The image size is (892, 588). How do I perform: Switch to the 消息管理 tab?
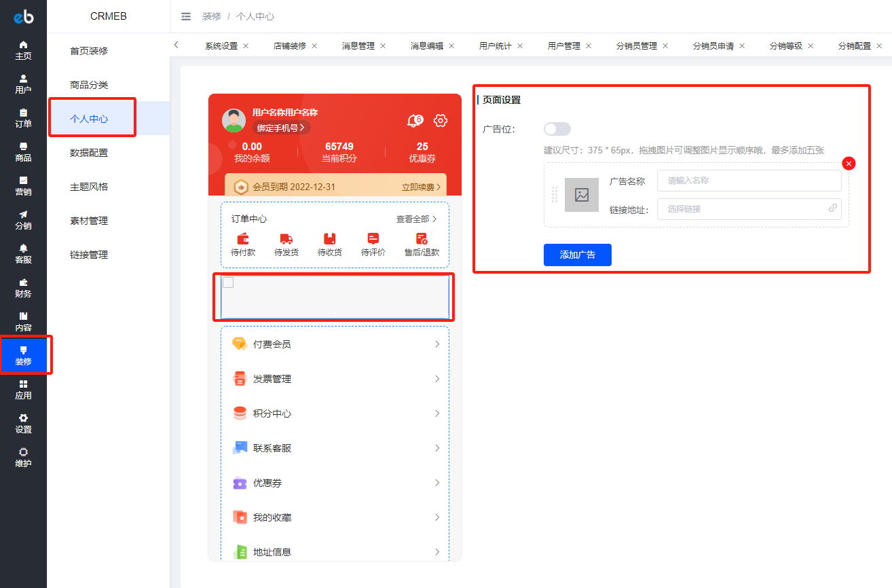[358, 46]
